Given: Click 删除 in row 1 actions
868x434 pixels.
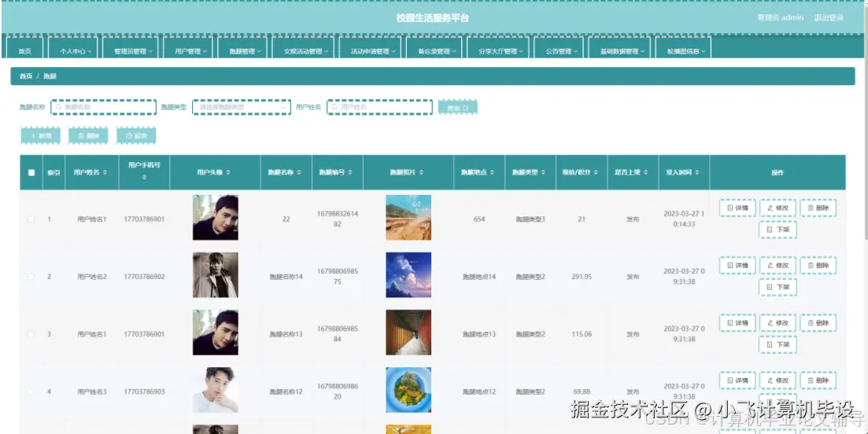Looking at the screenshot, I should click(818, 208).
